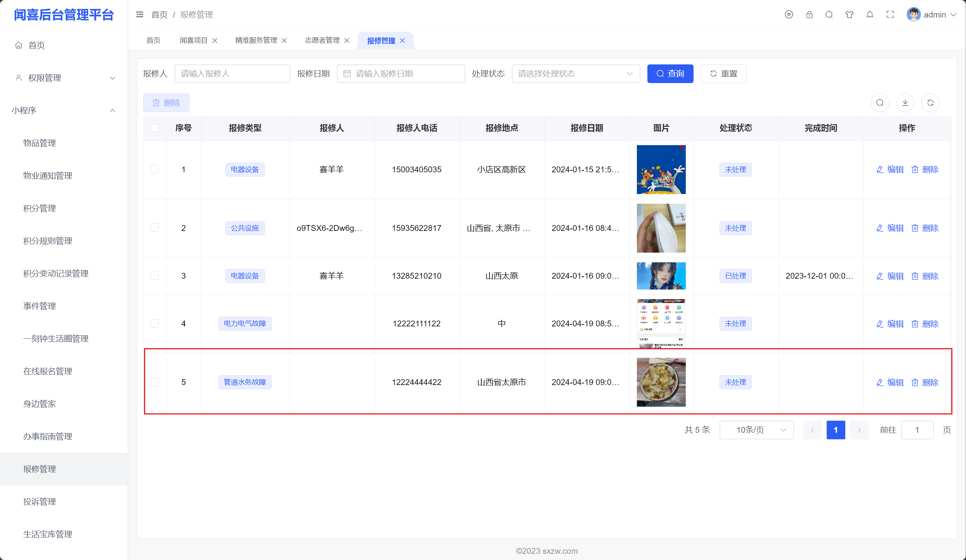Delete row 4 电力电气故障 record
The image size is (966, 560).
pyautogui.click(x=925, y=324)
